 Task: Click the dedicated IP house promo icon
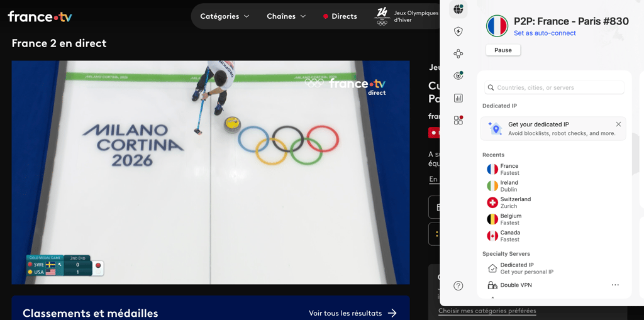coord(496,128)
